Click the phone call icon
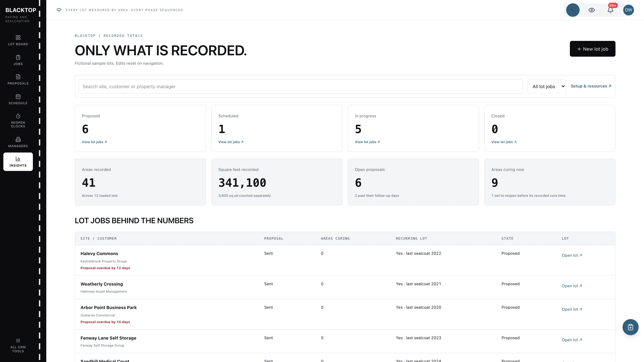The height and width of the screenshot is (362, 644). 573,10
